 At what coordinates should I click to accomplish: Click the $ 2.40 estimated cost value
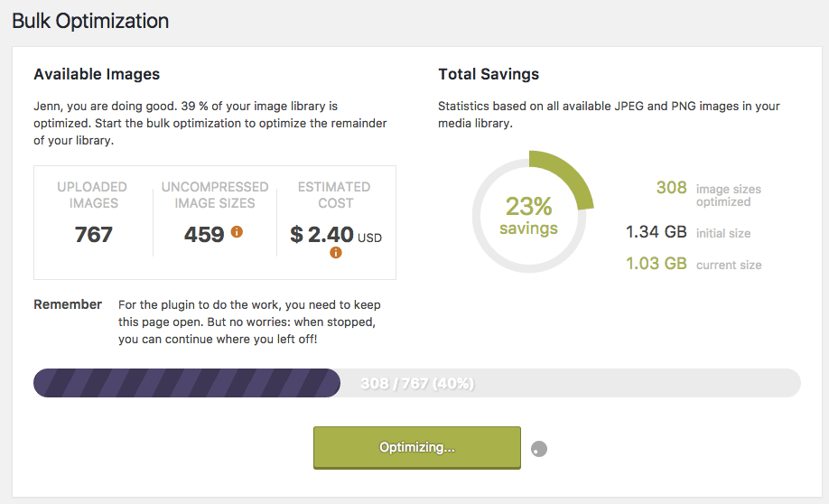click(x=321, y=234)
